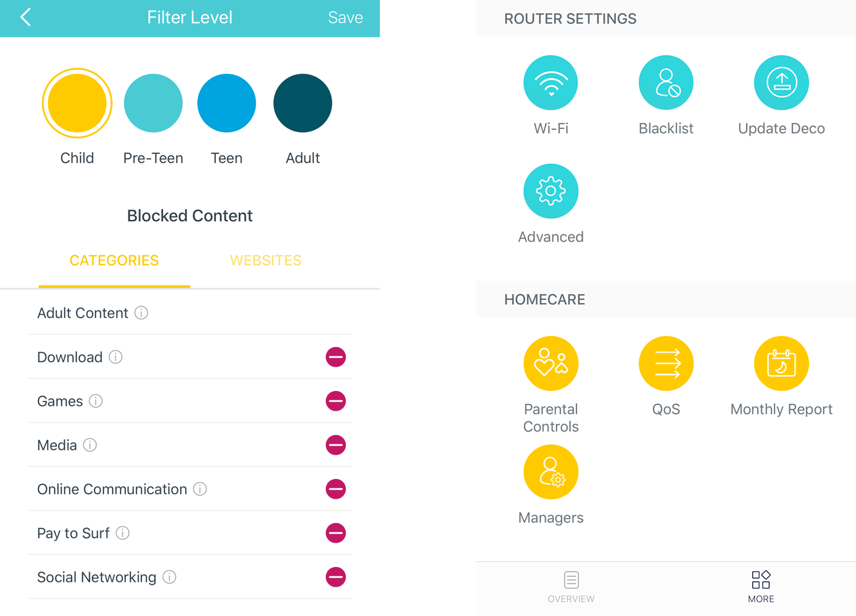
Task: Open the QoS icon
Action: pos(666,364)
